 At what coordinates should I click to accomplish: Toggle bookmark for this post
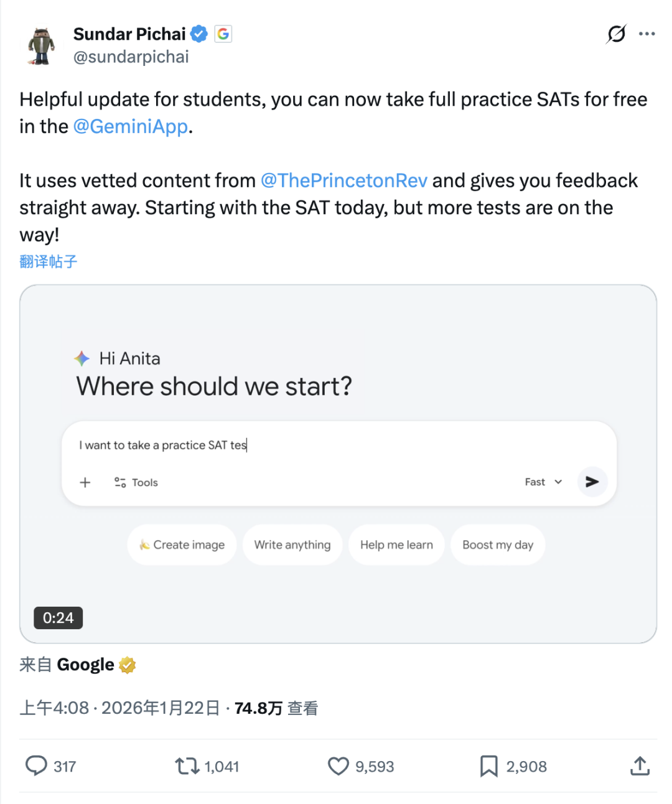(489, 765)
